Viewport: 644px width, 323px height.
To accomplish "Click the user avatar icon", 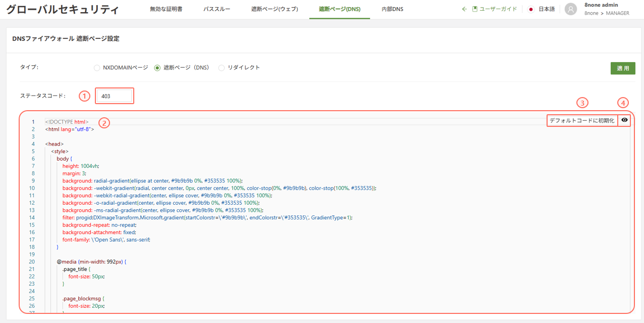I will 571,9.
